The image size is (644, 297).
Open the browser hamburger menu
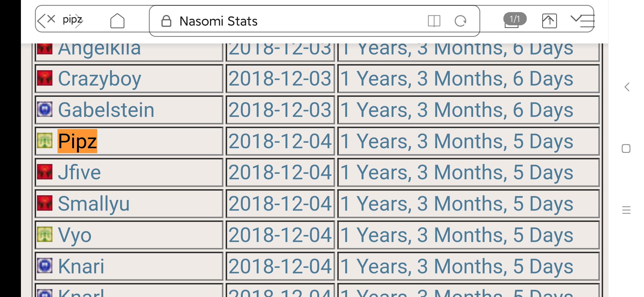tap(588, 21)
